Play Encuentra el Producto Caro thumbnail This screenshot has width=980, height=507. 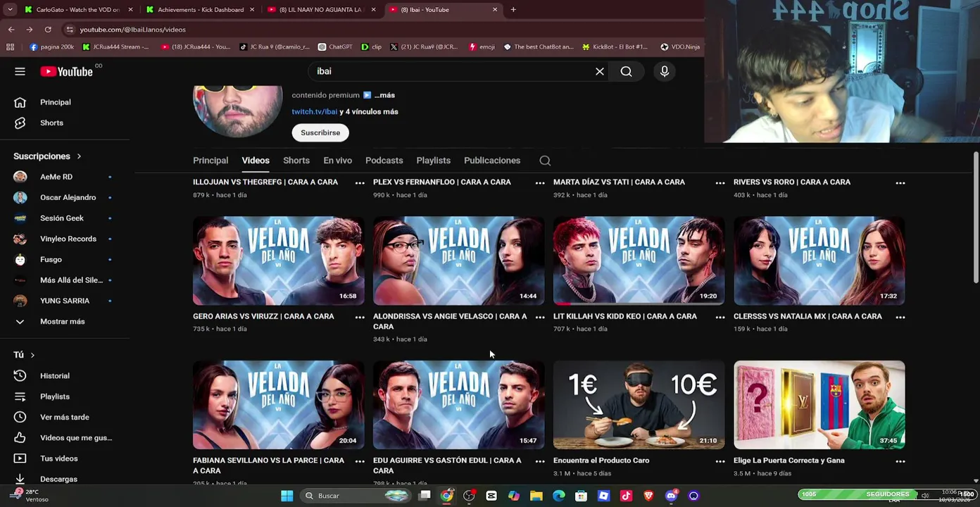(x=639, y=405)
